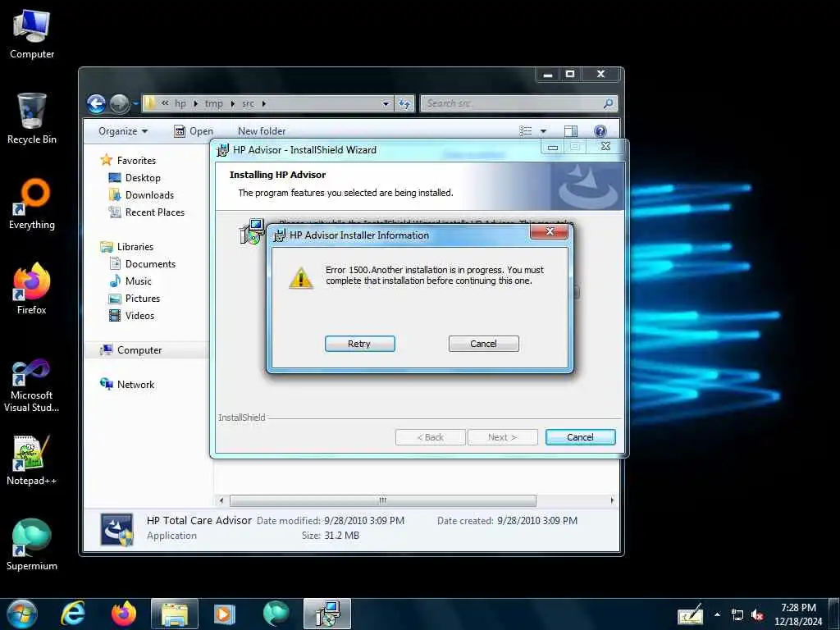The height and width of the screenshot is (630, 840).
Task: Toggle the preview pane icon
Action: (x=571, y=131)
